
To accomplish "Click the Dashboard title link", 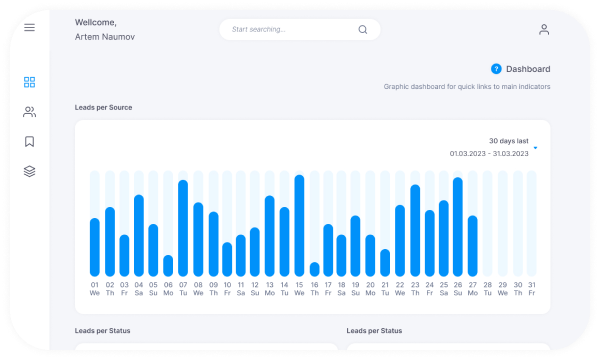I will click(528, 69).
